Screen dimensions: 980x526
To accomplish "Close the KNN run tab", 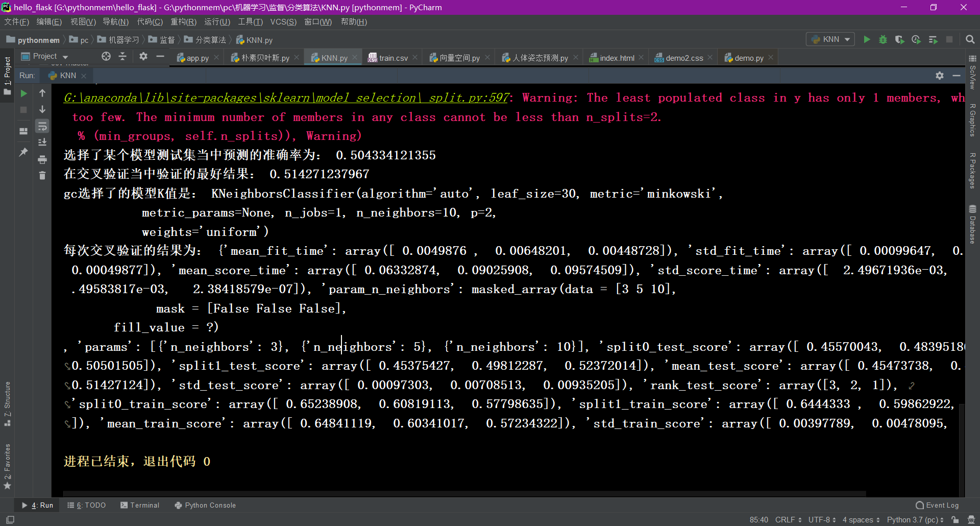I will (84, 76).
